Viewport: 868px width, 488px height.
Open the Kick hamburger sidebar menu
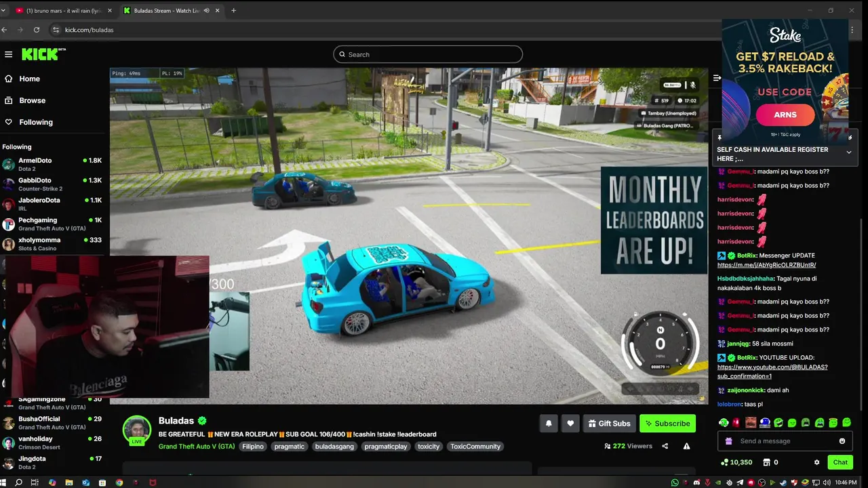tap(8, 54)
